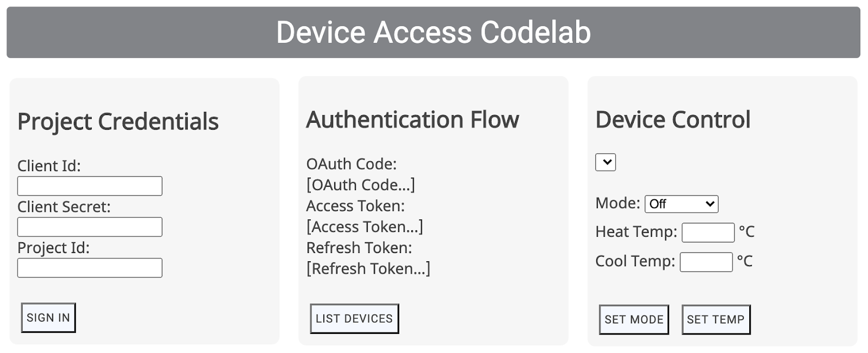
Task: Click the Heat Temp input box
Action: 707,232
